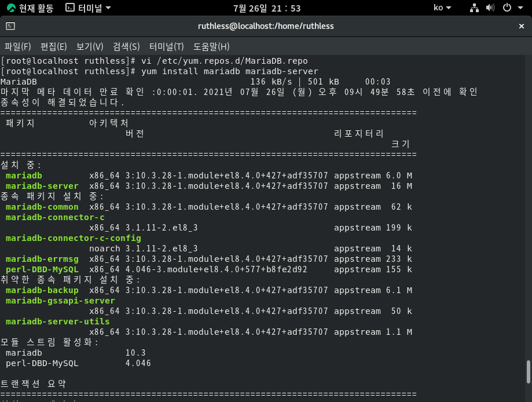Open the 터미널 application menu in top bar
Viewport: 532px width, 402px height.
[88, 8]
